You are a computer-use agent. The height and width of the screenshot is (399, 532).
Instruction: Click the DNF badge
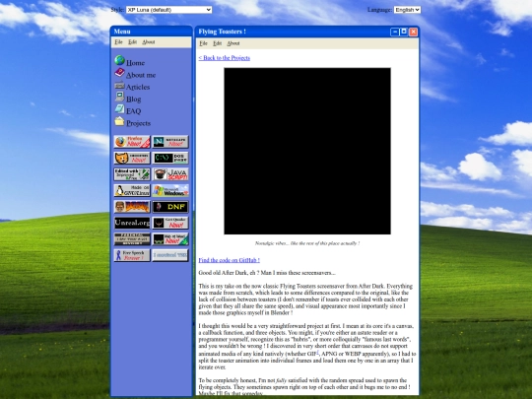coord(170,207)
